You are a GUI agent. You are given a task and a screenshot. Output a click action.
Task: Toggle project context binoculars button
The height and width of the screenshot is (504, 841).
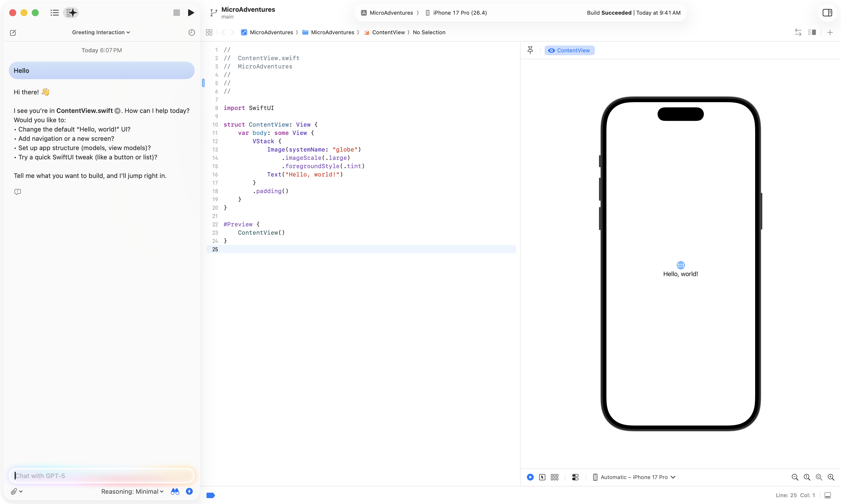pyautogui.click(x=175, y=492)
